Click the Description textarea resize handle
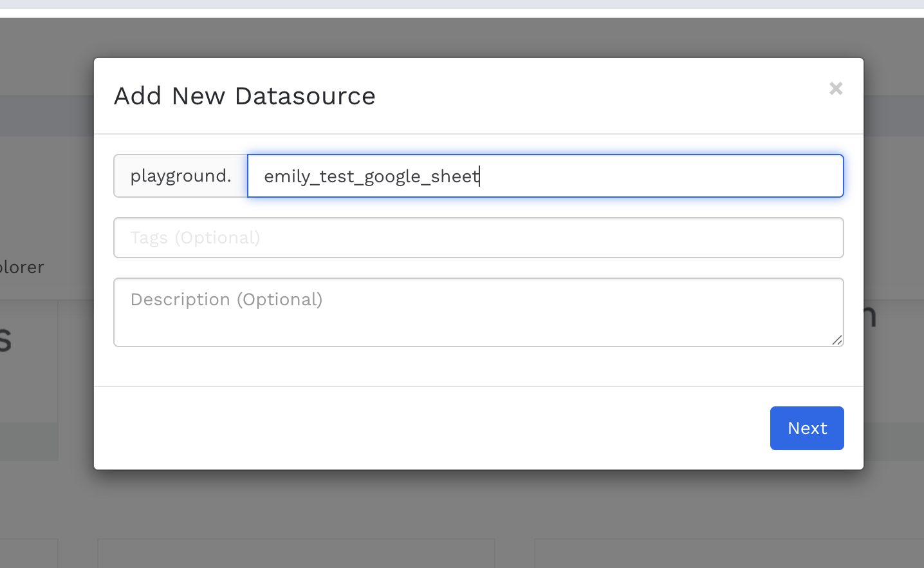The width and height of the screenshot is (924, 568). pos(836,340)
